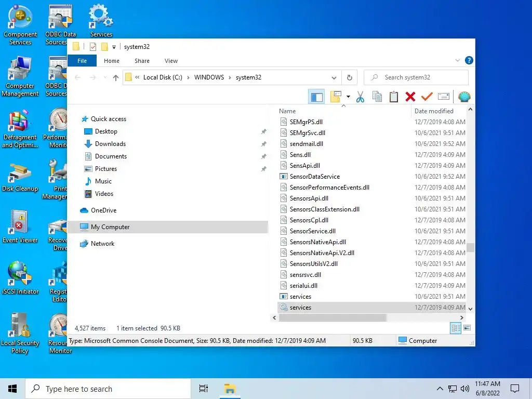Open Event Viewer desktop shortcut
Image resolution: width=532 pixels, height=399 pixels.
coord(20,227)
